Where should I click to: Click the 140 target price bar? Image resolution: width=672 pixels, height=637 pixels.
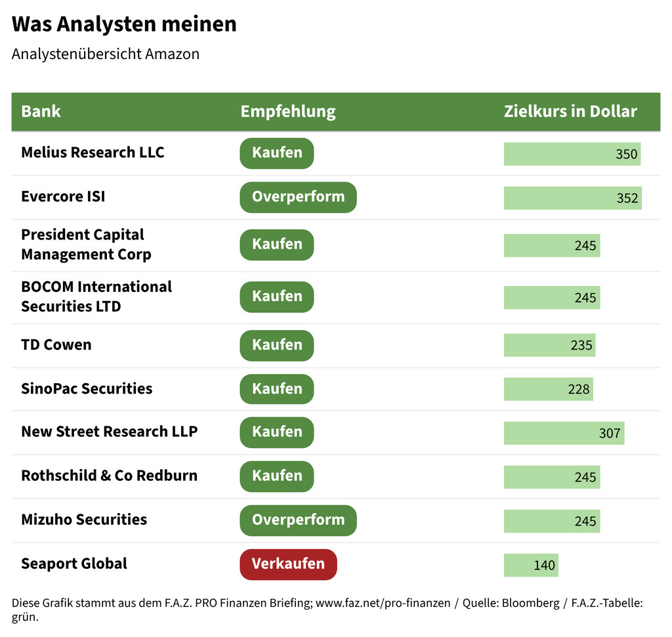[531, 565]
